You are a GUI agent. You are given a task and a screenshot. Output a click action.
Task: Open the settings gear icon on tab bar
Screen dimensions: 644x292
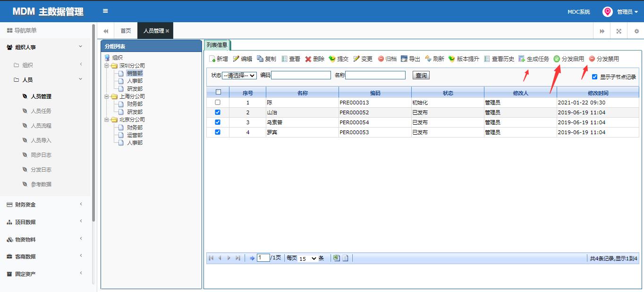coord(636,31)
